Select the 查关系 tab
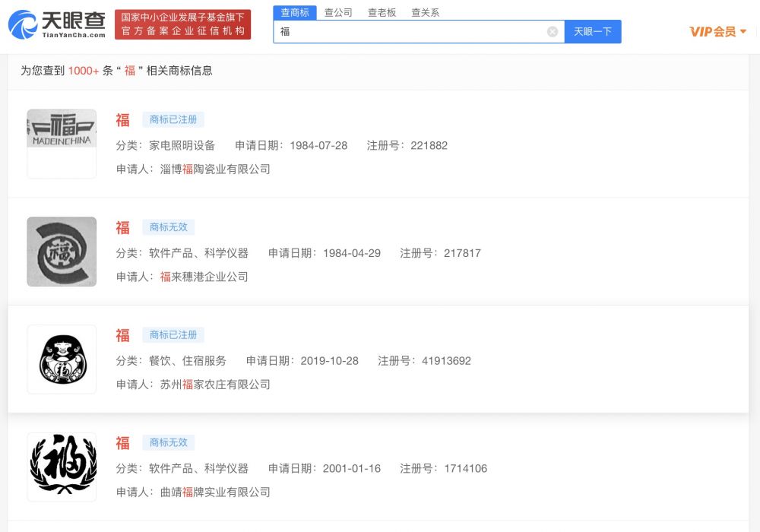The height and width of the screenshot is (532, 760). click(x=425, y=13)
